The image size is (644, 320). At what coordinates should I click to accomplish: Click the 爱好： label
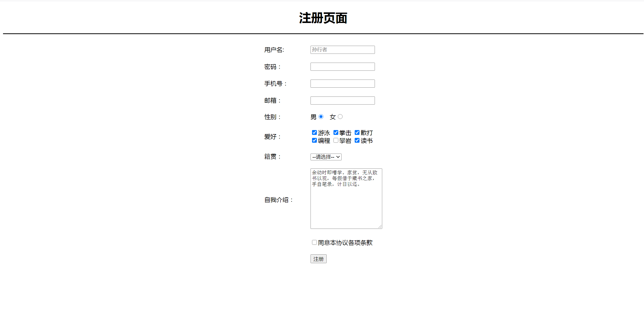coord(272,137)
